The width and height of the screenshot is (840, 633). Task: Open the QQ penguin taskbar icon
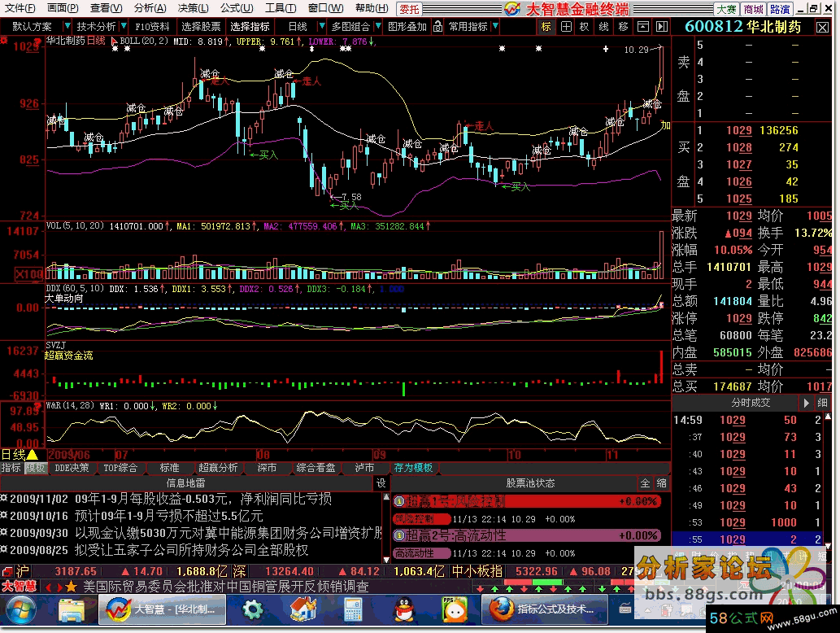[404, 610]
